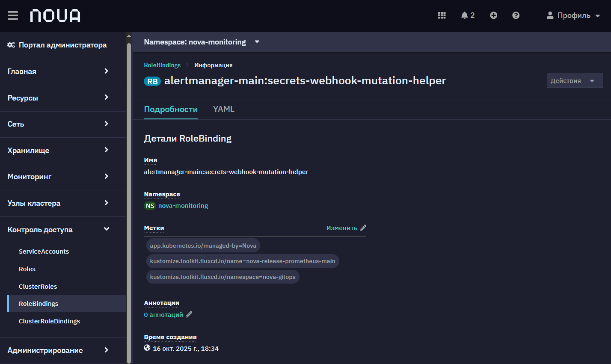Open the Профиль dropdown
The width and height of the screenshot is (611, 364).
(x=573, y=15)
